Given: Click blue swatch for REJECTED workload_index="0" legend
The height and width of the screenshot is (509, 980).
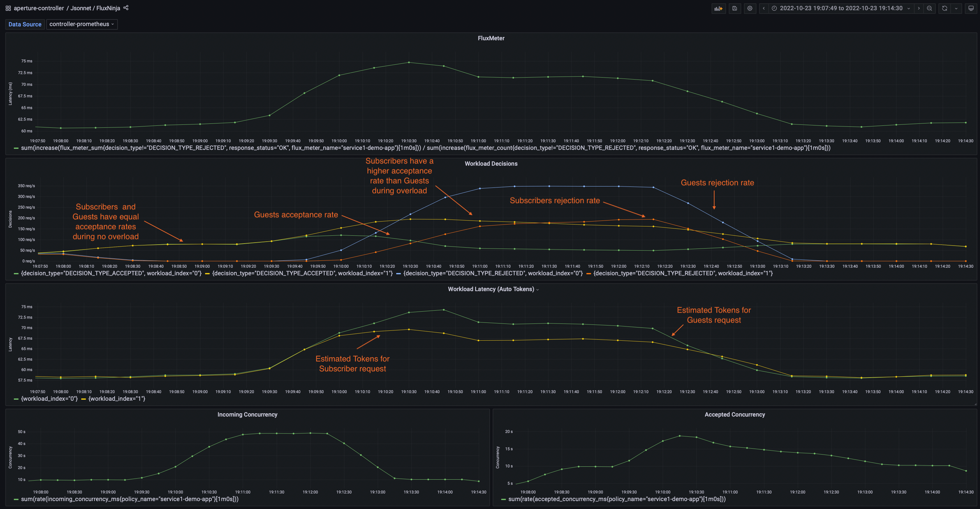Looking at the screenshot, I should 398,274.
